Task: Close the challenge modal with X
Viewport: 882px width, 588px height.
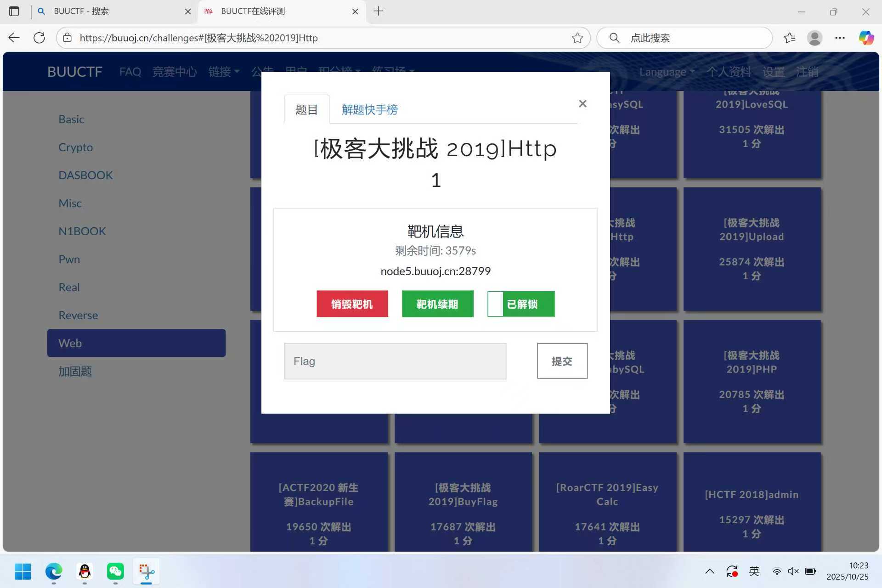Action: pos(582,104)
